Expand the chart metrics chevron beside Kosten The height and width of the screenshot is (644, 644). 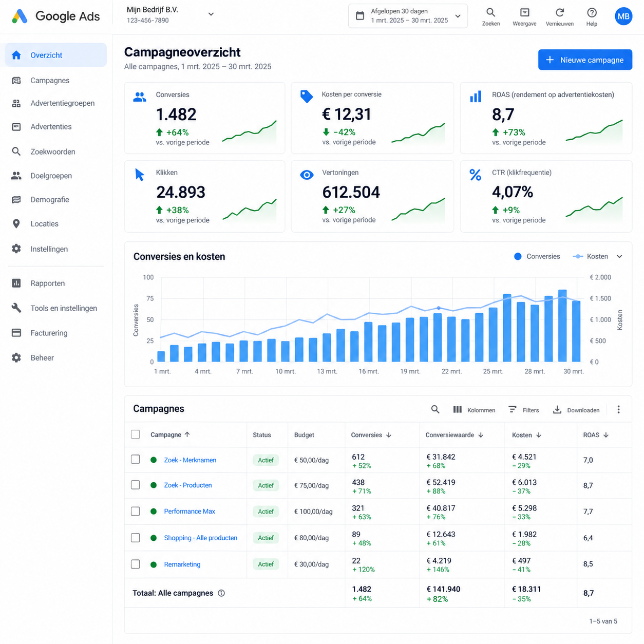click(619, 256)
